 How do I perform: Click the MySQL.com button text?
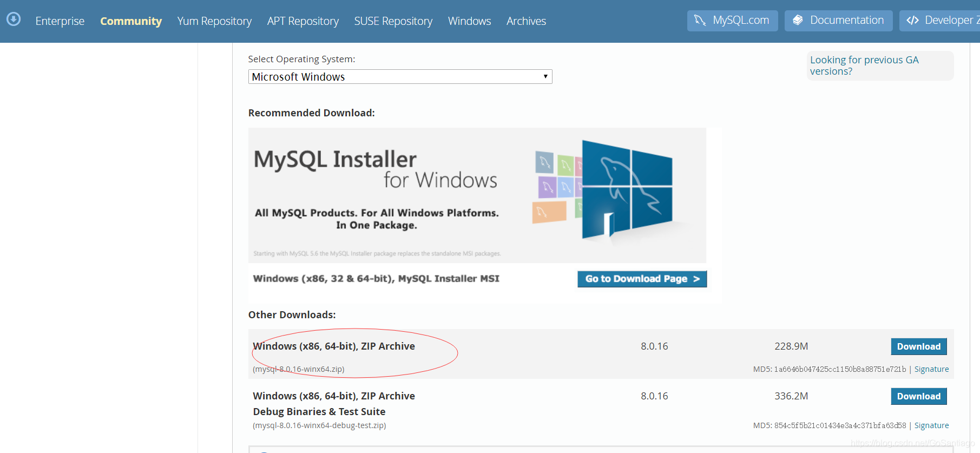pos(741,21)
